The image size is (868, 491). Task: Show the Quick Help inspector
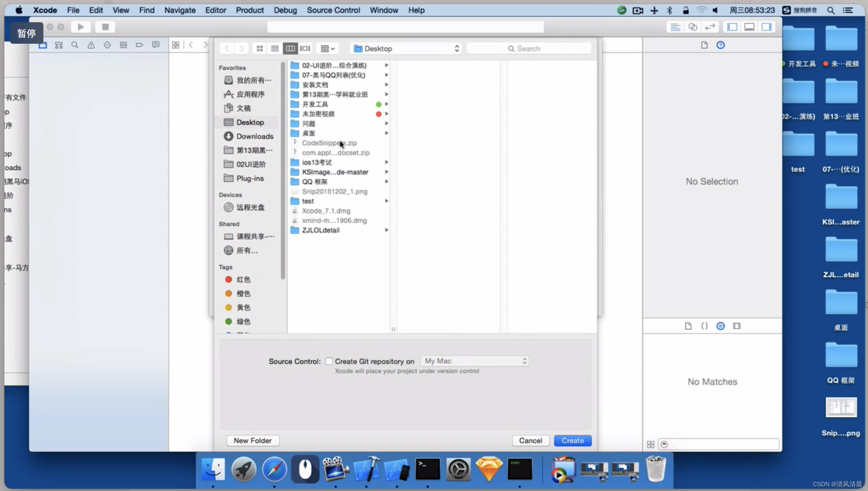coord(721,45)
